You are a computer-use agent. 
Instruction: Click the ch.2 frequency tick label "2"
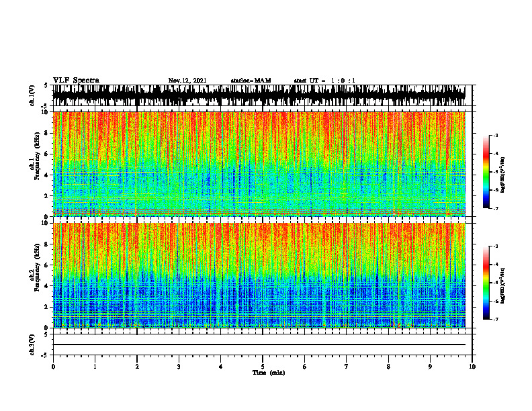(46, 307)
